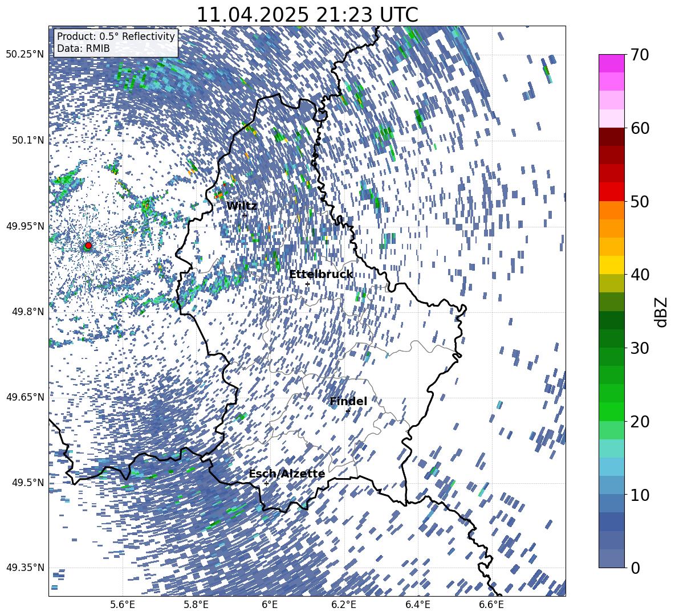Click the Ettelbruck location cross marker
Viewport: 675px width, 616px height.
coord(307,284)
